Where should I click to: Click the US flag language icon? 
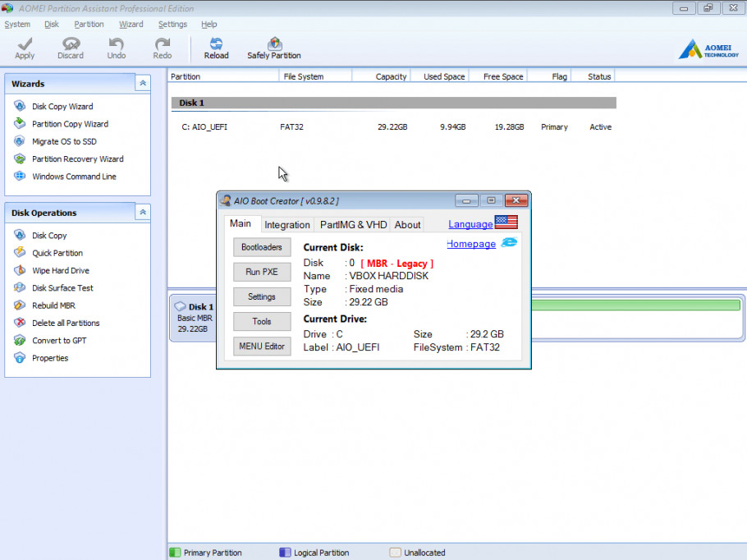pos(506,222)
